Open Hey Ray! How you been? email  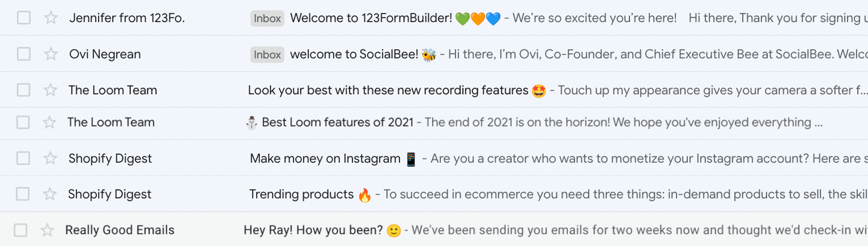point(313,230)
